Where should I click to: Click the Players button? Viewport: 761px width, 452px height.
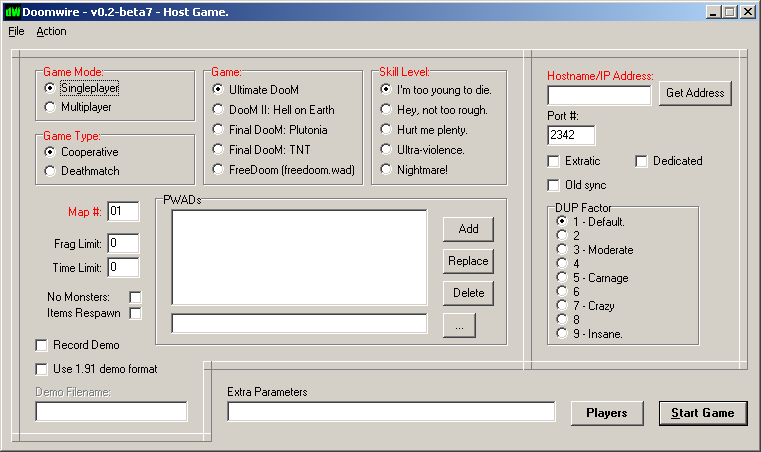coord(607,413)
